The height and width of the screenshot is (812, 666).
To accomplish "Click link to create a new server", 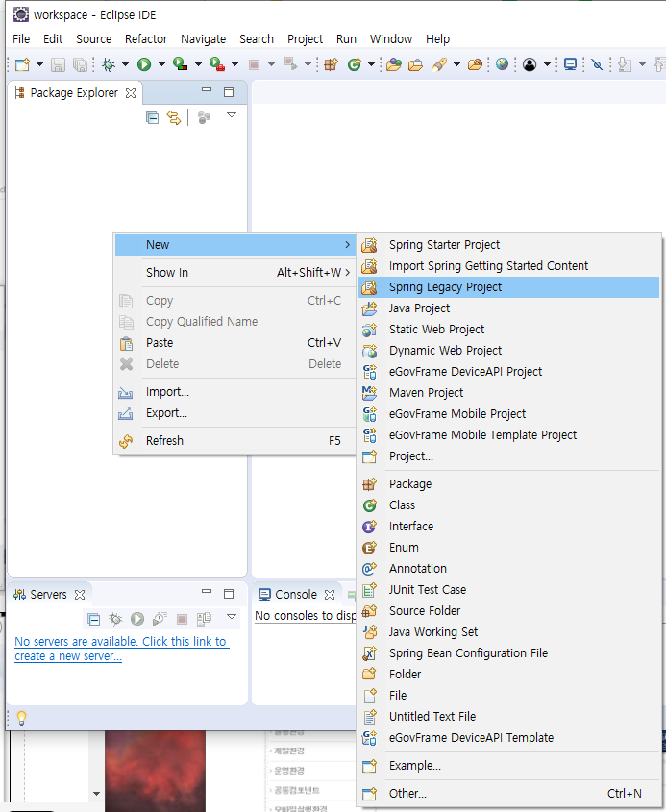I will point(121,649).
